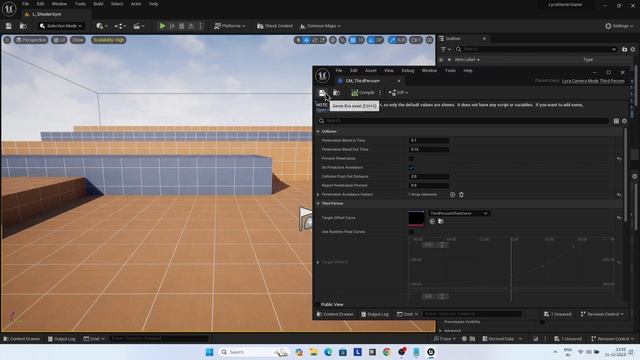Save the CM_ThirdPerson asset with disk icon

click(x=322, y=93)
